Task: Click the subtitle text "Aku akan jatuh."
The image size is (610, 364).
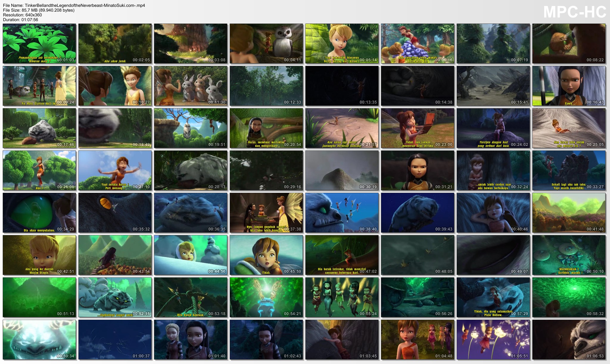Action: pyautogui.click(x=115, y=61)
